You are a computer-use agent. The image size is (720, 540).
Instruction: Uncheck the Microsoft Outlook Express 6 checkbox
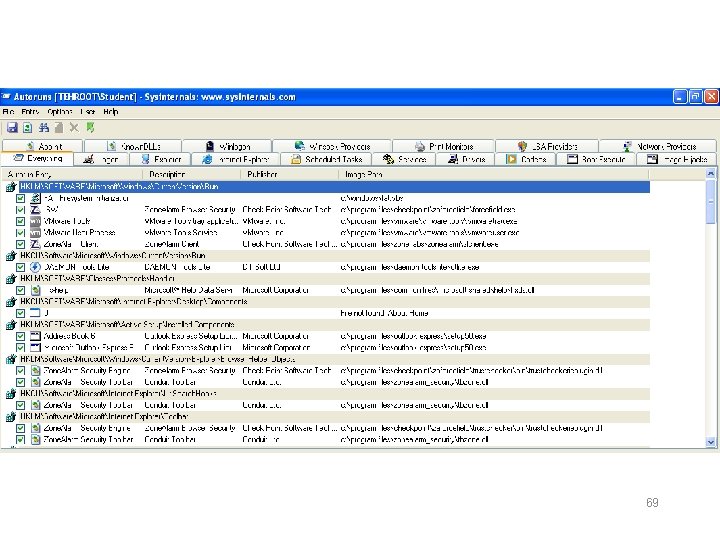(x=20, y=348)
